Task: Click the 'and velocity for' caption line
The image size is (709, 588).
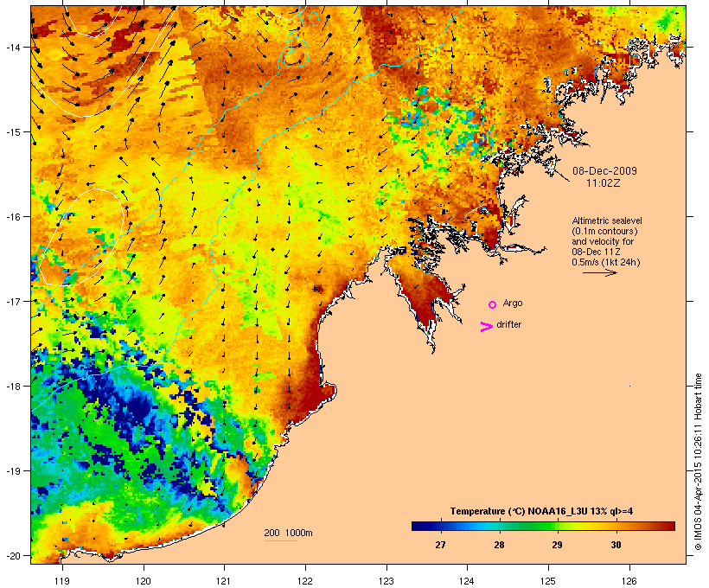Action: (603, 241)
